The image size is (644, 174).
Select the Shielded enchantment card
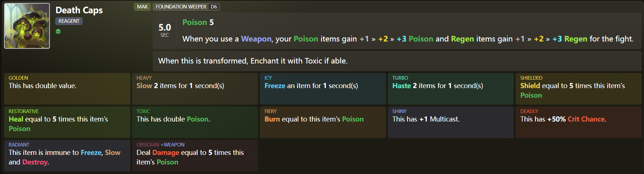click(578, 88)
